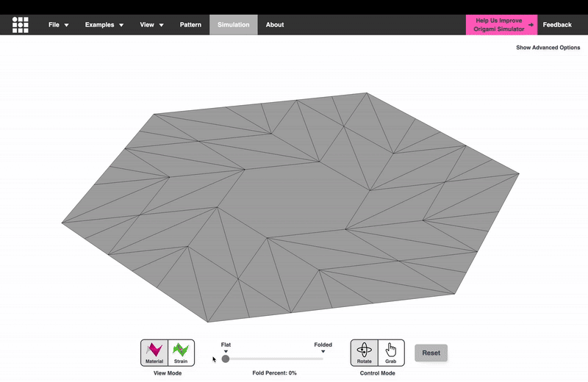
Task: Click the Folded marker above the slider
Action: point(323,347)
